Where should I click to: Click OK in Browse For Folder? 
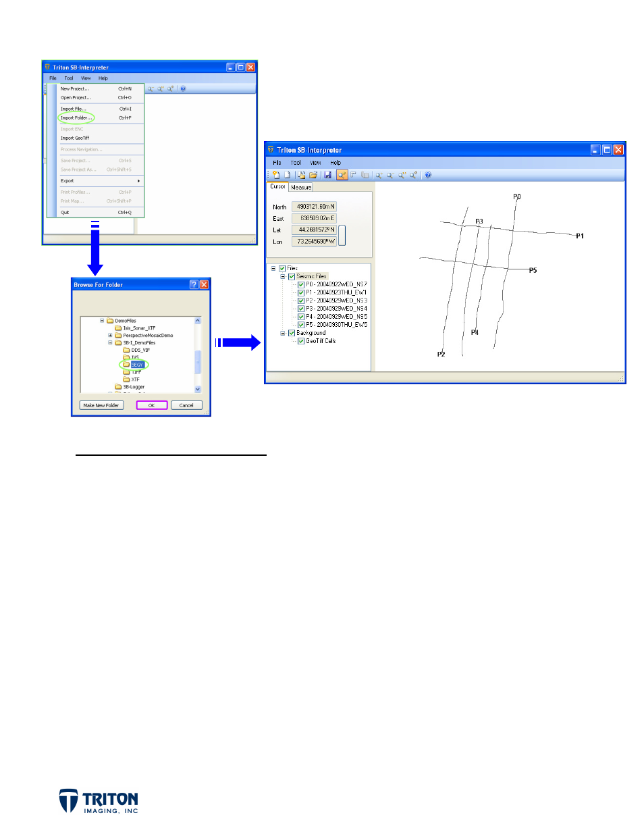coord(151,405)
